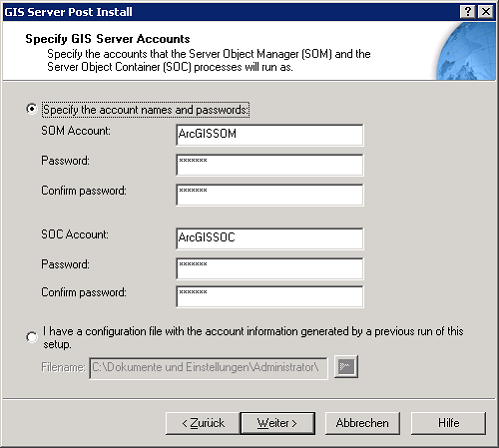The image size is (499, 448).
Task: Open help with the Hilfe button
Action: pos(448,423)
